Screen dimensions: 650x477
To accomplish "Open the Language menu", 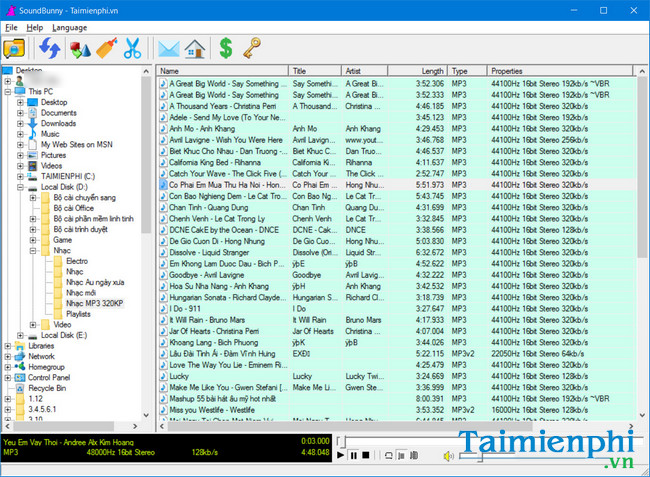I will pyautogui.click(x=70, y=28).
